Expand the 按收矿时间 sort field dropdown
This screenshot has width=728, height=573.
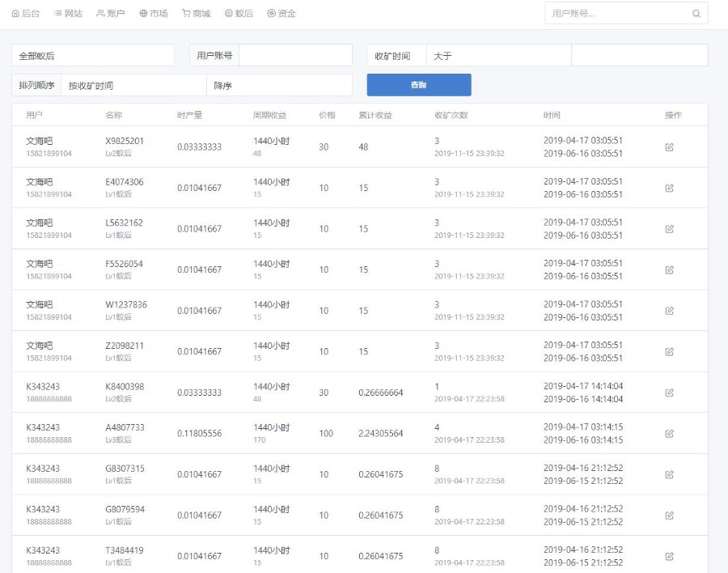133,86
